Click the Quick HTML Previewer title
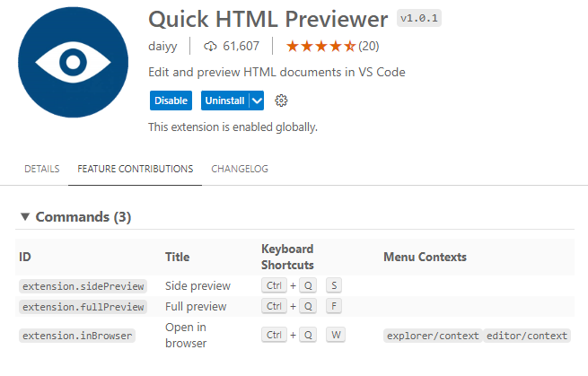This screenshot has width=588, height=376. coord(268,19)
